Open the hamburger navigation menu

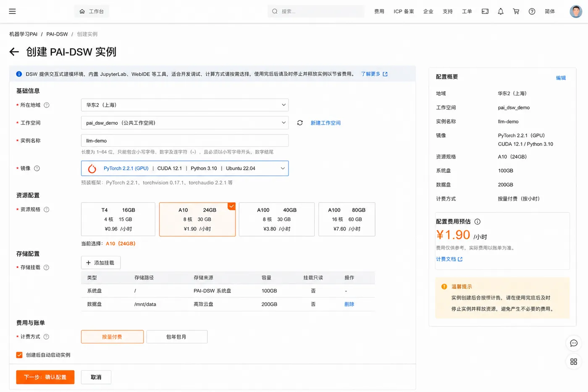[x=12, y=11]
